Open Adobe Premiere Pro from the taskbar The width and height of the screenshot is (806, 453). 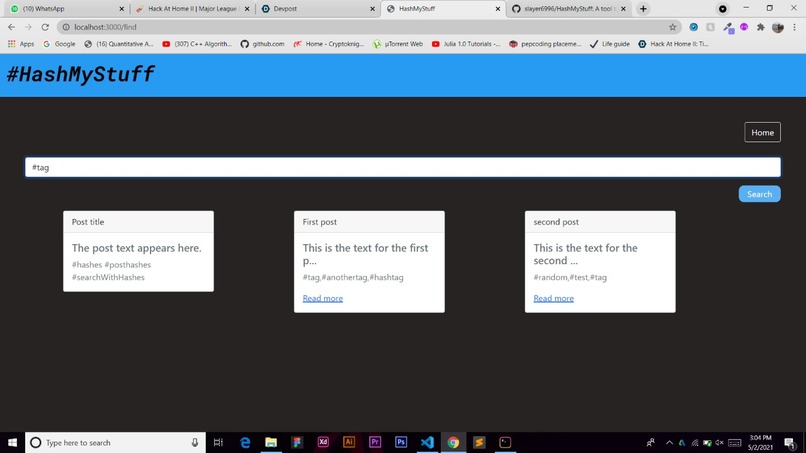[375, 442]
